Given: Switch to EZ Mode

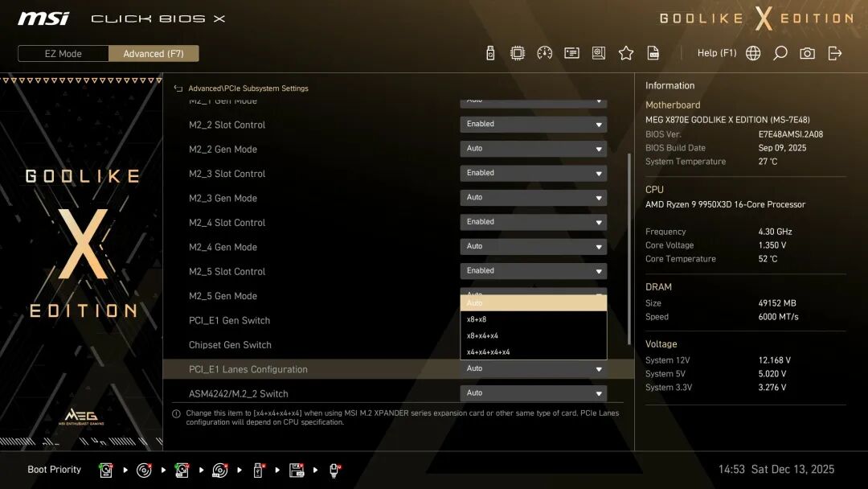Looking at the screenshot, I should coord(63,54).
